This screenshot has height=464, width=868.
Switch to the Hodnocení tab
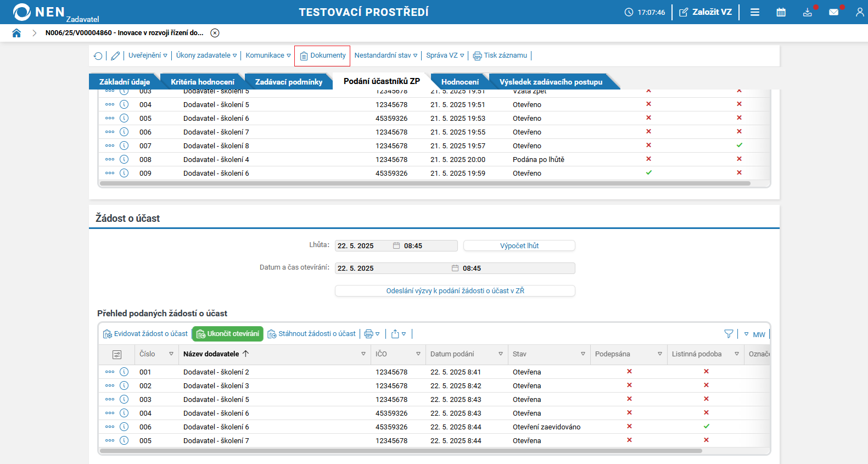coord(460,82)
